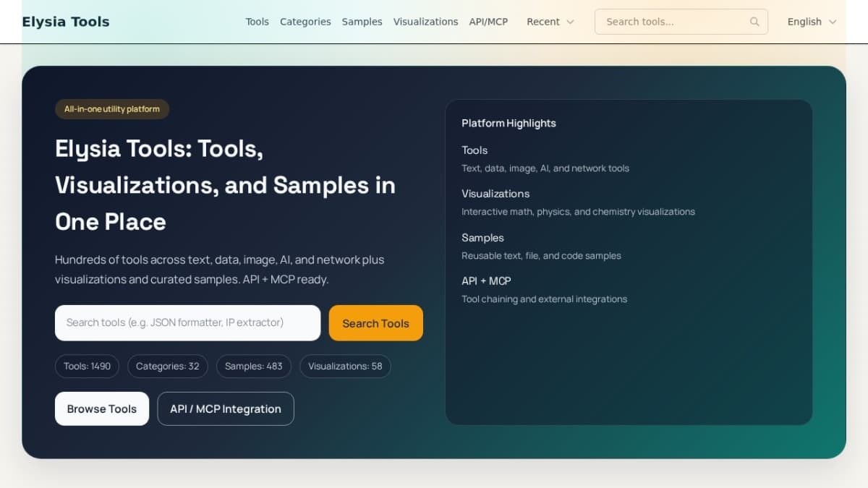Select Tools in the navigation bar

257,22
